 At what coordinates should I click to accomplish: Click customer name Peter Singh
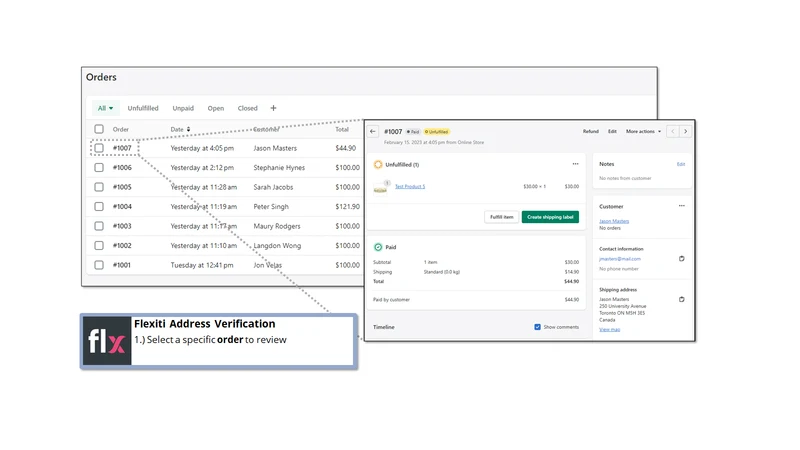pyautogui.click(x=271, y=206)
